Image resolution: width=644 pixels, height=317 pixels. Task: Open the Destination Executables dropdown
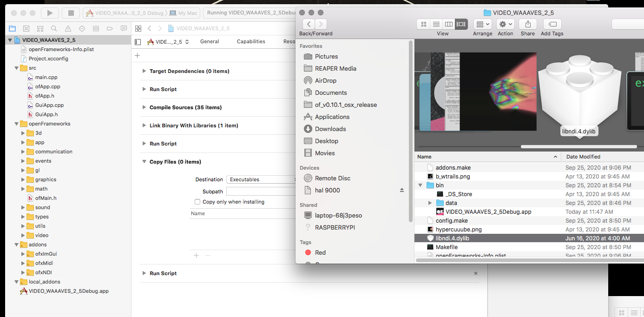click(261, 179)
